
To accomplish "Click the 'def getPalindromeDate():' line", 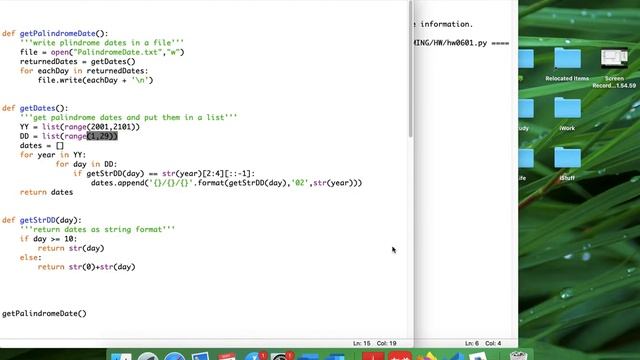I will point(55,33).
